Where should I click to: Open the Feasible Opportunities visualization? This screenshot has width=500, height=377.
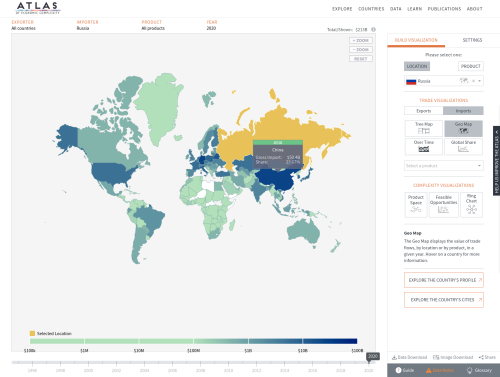coord(443,205)
